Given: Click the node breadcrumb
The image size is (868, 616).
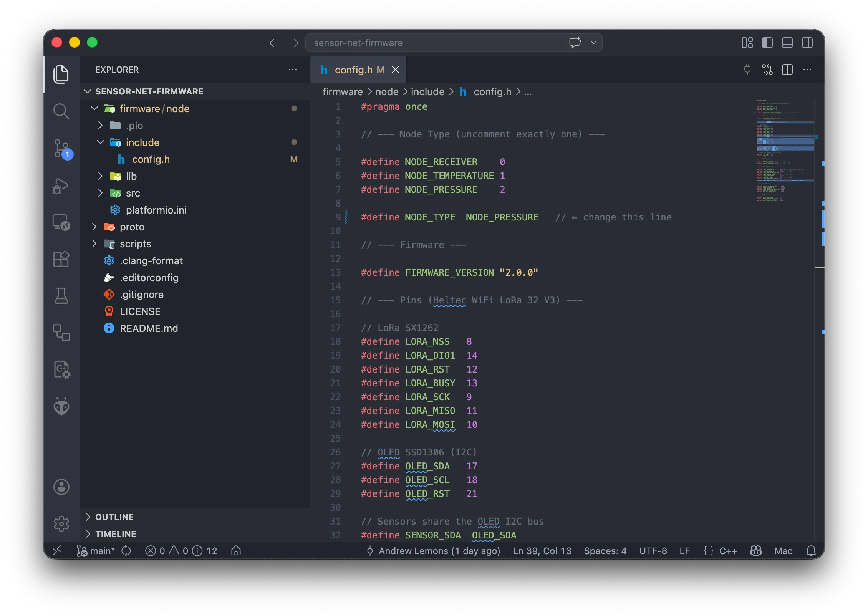Looking at the screenshot, I should pyautogui.click(x=387, y=92).
